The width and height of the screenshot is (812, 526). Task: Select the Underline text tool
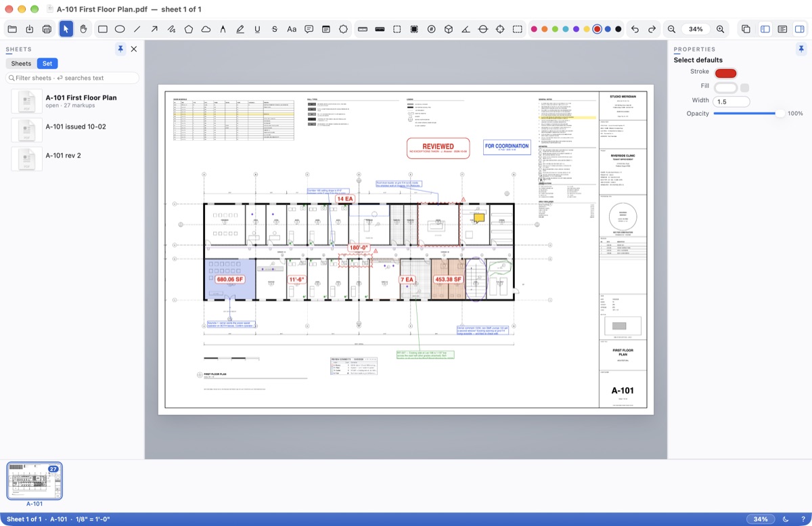click(257, 29)
